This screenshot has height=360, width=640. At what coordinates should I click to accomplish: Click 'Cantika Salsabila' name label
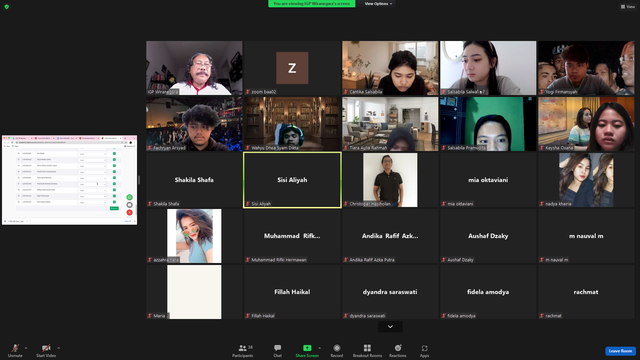pos(366,92)
